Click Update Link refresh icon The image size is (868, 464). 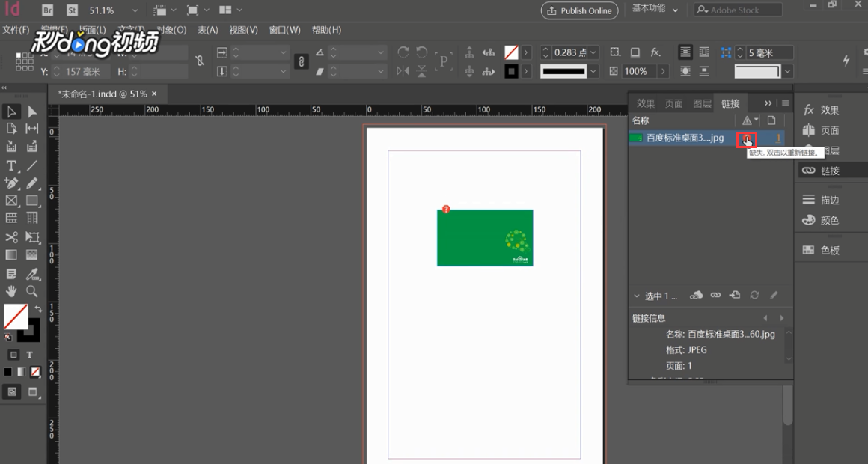click(754, 295)
